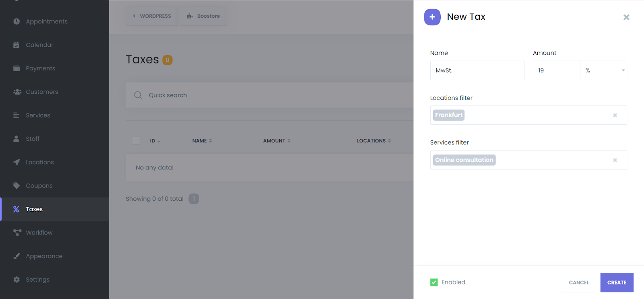Screen dimensions: 644x299
Task: Sort the table by the AMOUNT column
Action: point(277,141)
